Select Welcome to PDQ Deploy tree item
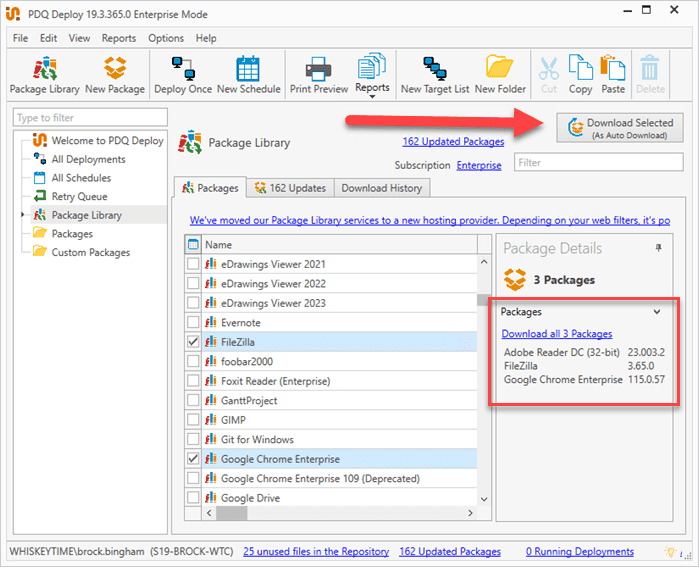Image resolution: width=699 pixels, height=567 pixels. click(x=98, y=140)
